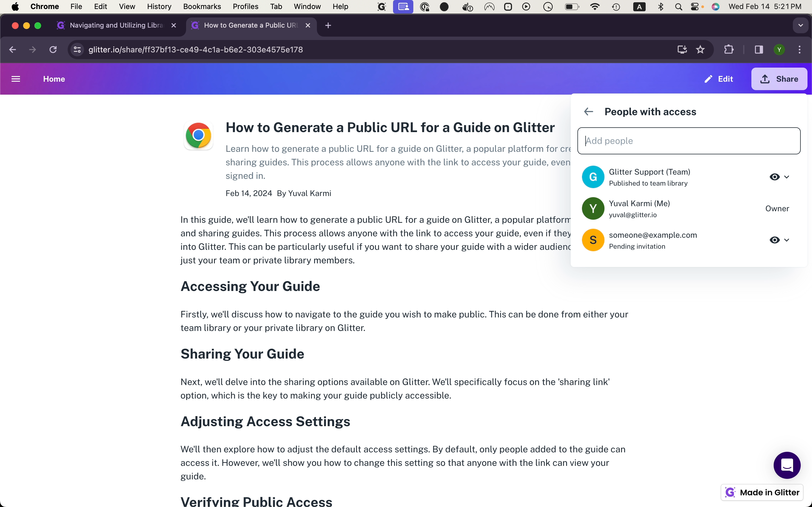Click the Edit button
This screenshot has width=812, height=507.
tap(719, 79)
